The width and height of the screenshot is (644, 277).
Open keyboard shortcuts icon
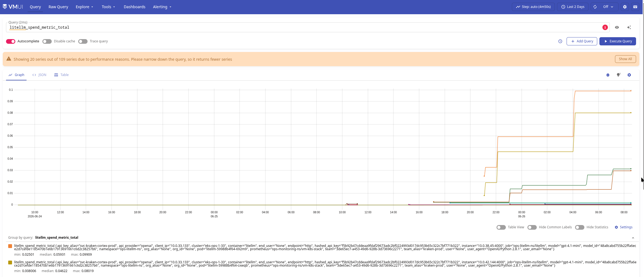coord(635,7)
